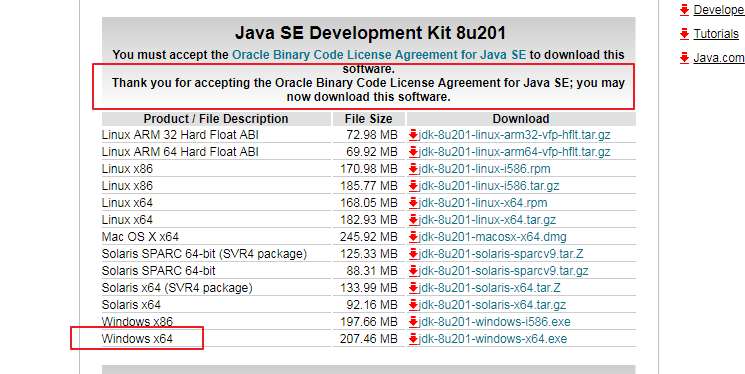This screenshot has width=745, height=374.
Task: Click download arrow icon for linux-x64.rpm
Action: [413, 203]
